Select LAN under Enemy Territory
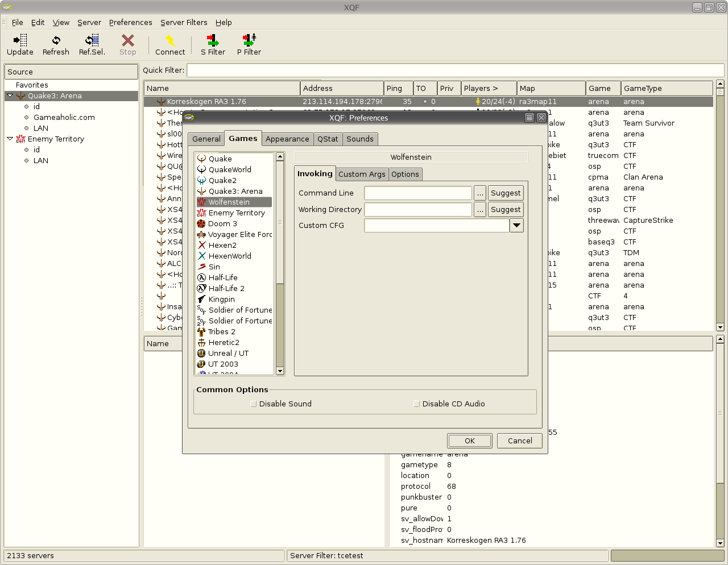Viewport: 728px width, 565px height. (41, 160)
